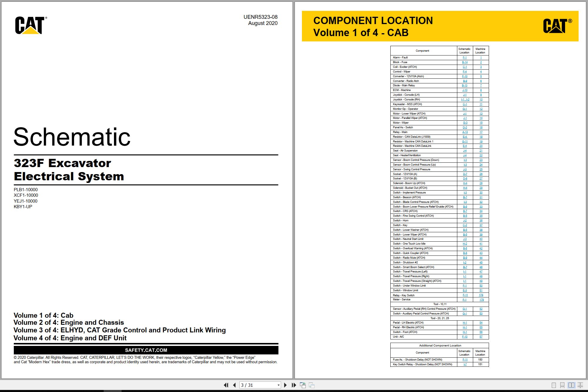Open machine location 54 for Pedal - LH Electric

coord(481,323)
